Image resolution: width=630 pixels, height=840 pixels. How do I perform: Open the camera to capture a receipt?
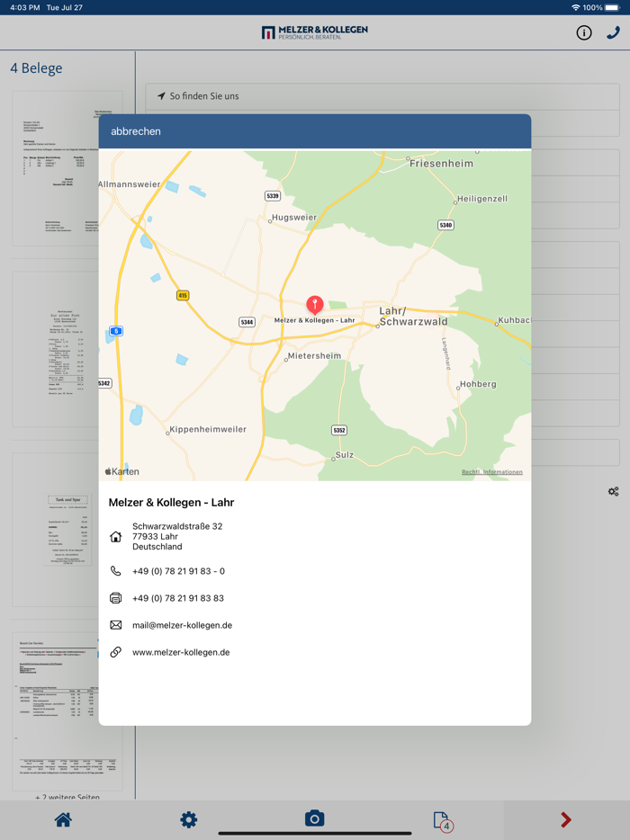pyautogui.click(x=315, y=818)
